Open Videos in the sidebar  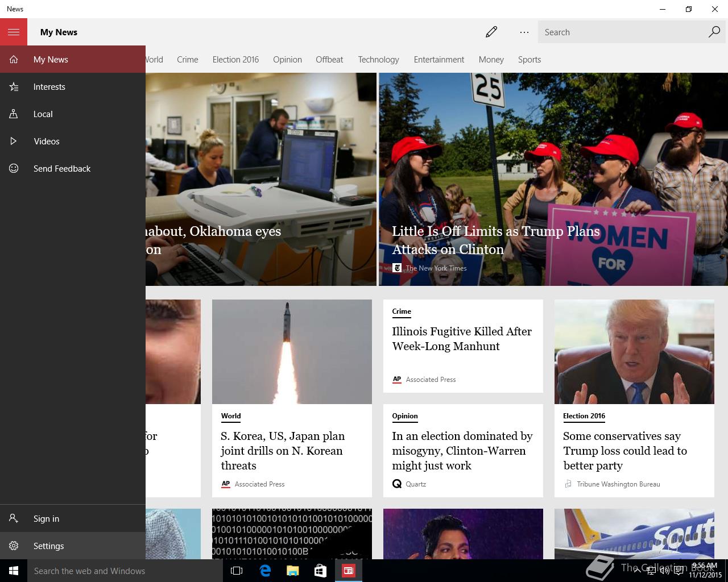pos(73,141)
